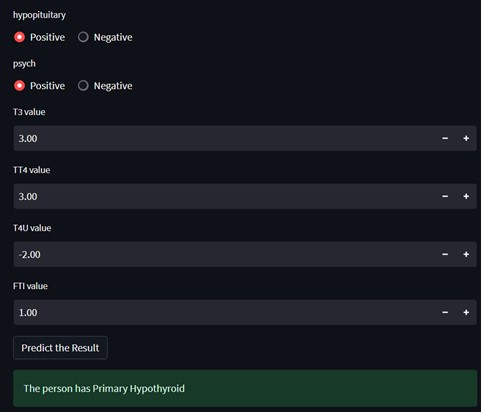481x412 pixels.
Task: Click plus icon for T4U value
Action: click(466, 254)
